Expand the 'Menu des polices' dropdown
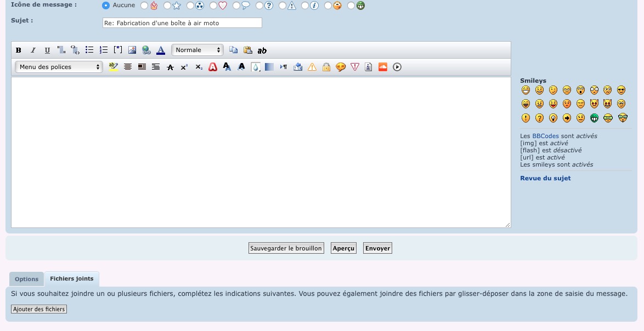The width and height of the screenshot is (644, 331). tap(59, 67)
